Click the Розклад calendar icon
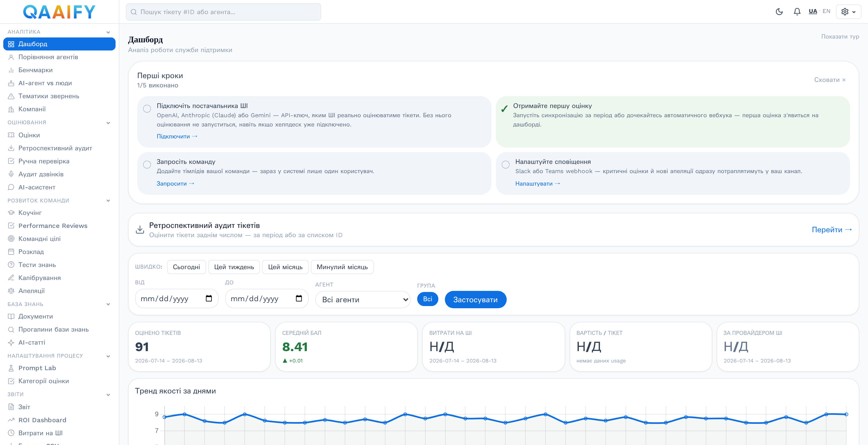The height and width of the screenshot is (445, 868). (11, 252)
